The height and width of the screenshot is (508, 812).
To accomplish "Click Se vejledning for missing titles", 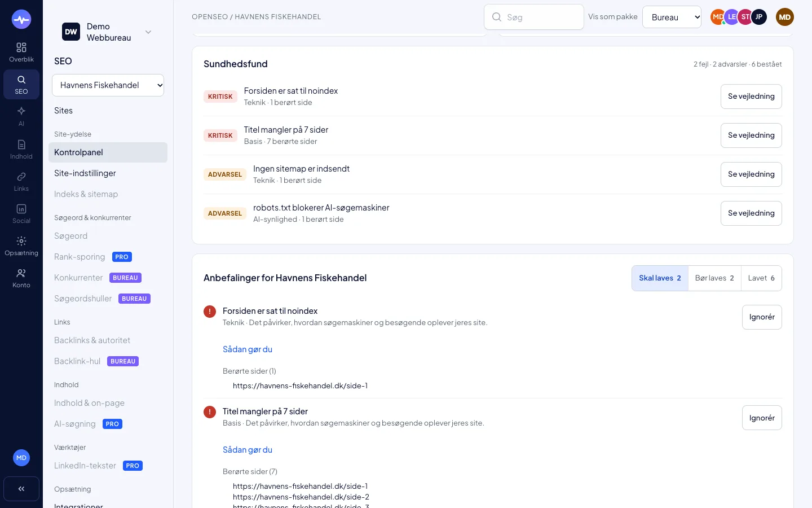I will click(x=751, y=135).
